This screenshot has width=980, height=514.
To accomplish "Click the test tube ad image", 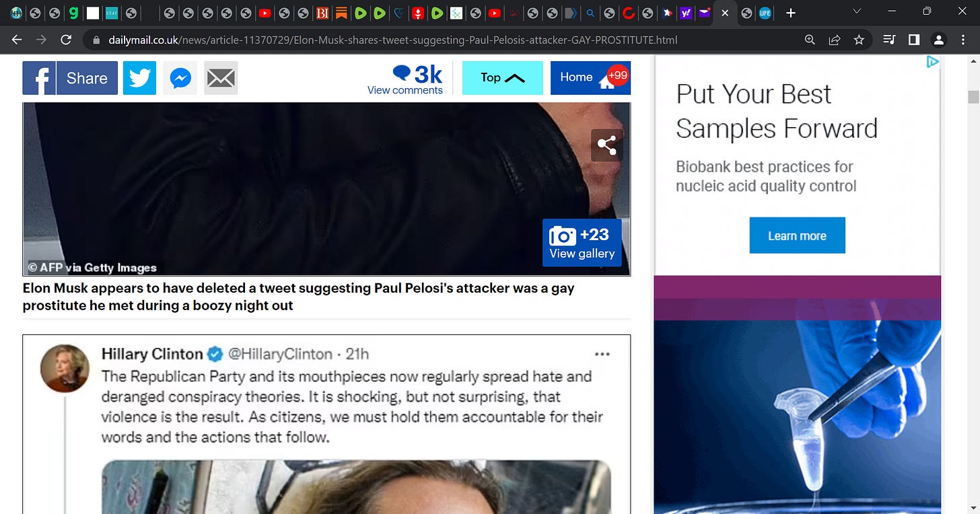I will [798, 417].
